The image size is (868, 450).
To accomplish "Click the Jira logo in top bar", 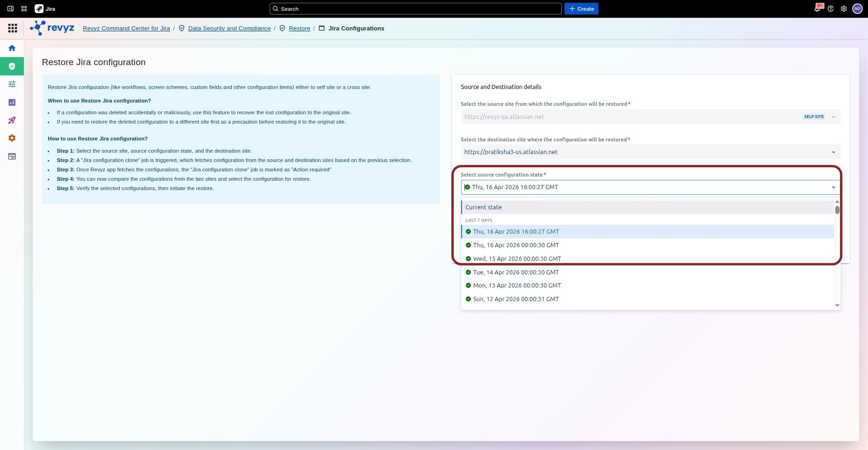I will [45, 8].
